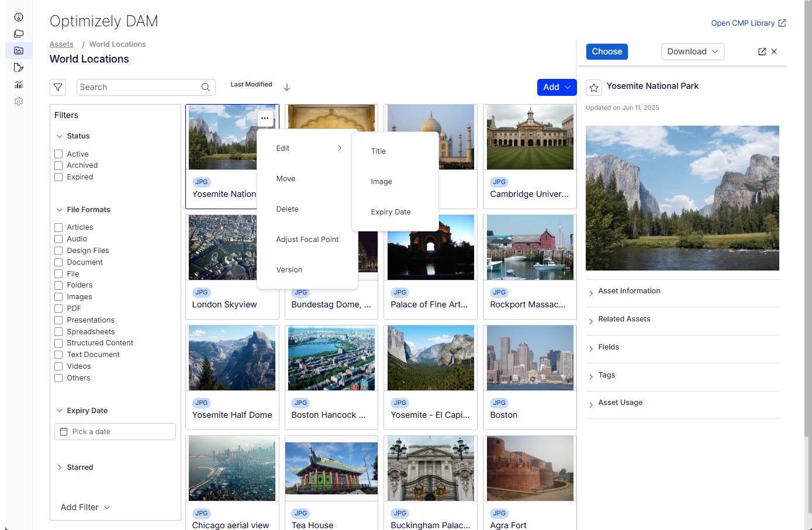Click the search magnifier icon

coord(206,87)
